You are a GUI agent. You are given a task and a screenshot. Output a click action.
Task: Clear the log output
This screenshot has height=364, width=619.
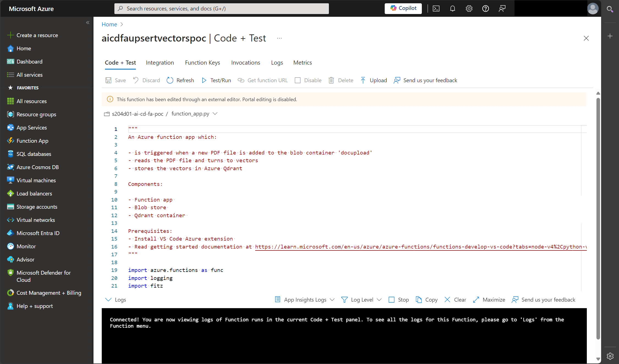455,300
